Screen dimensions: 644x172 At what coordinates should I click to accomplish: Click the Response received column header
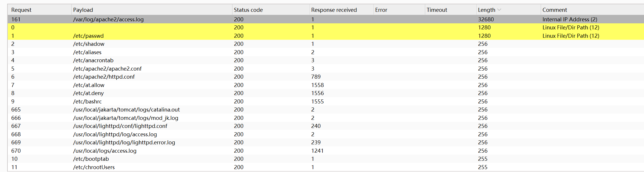[334, 10]
